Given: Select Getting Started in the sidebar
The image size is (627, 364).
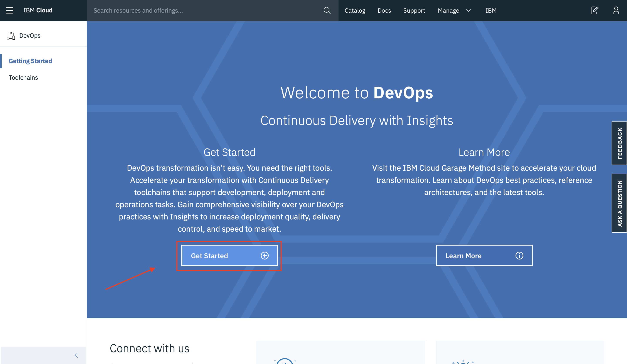Looking at the screenshot, I should 30,61.
